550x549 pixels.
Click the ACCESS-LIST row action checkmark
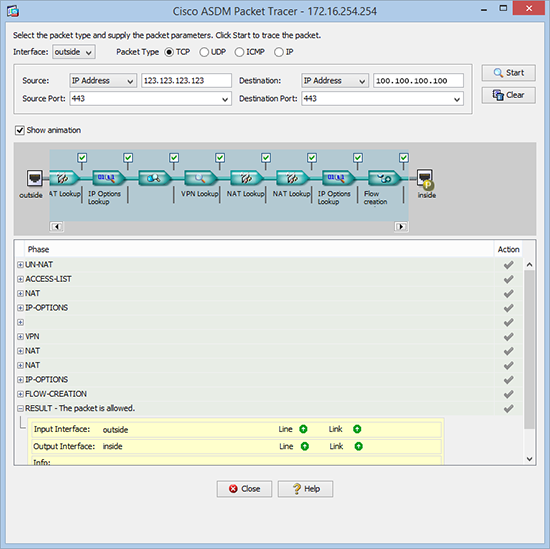pos(508,279)
